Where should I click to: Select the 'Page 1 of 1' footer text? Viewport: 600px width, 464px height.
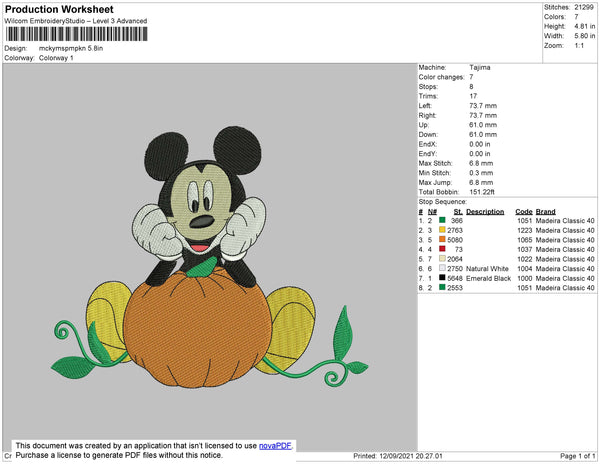[578, 456]
